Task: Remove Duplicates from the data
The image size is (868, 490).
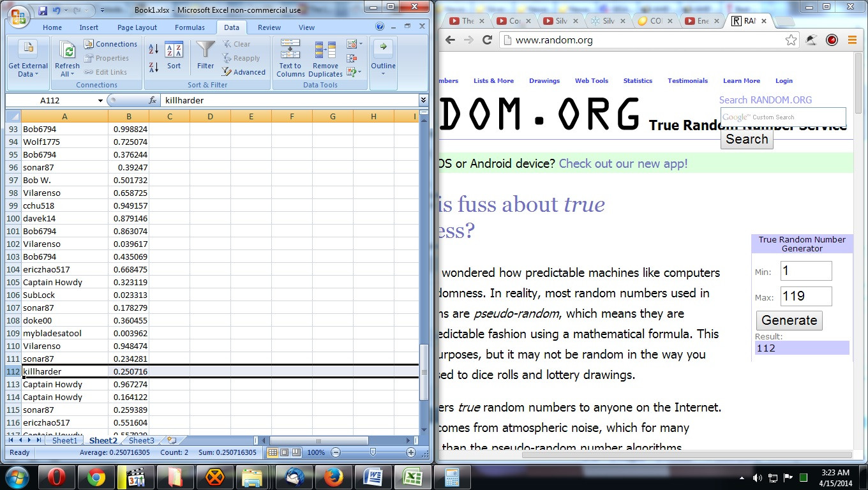Action: click(x=325, y=59)
